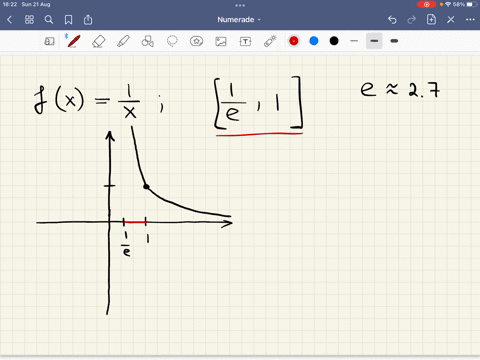Screen dimensions: 480x360
Task: Open the more options ellipsis menu
Action: coord(470,20)
